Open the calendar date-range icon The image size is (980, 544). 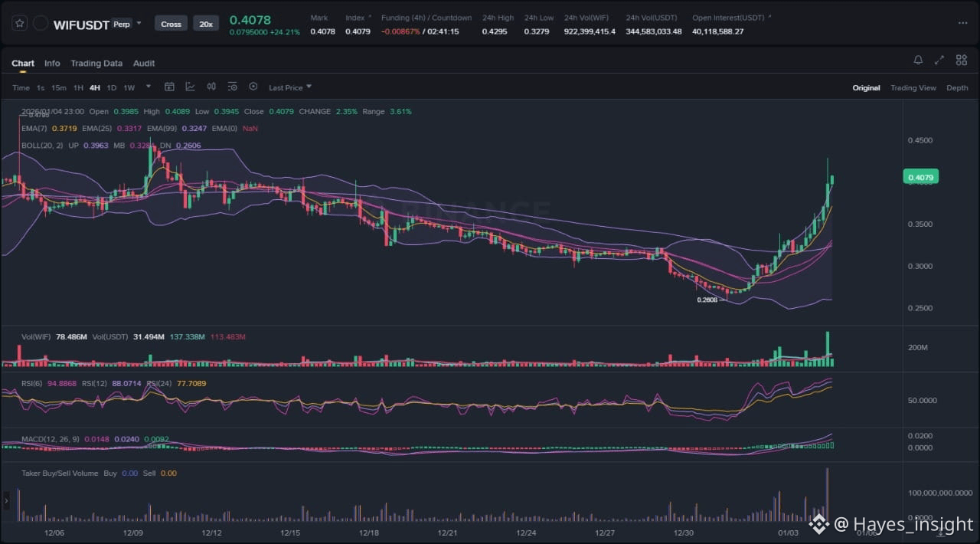(170, 87)
